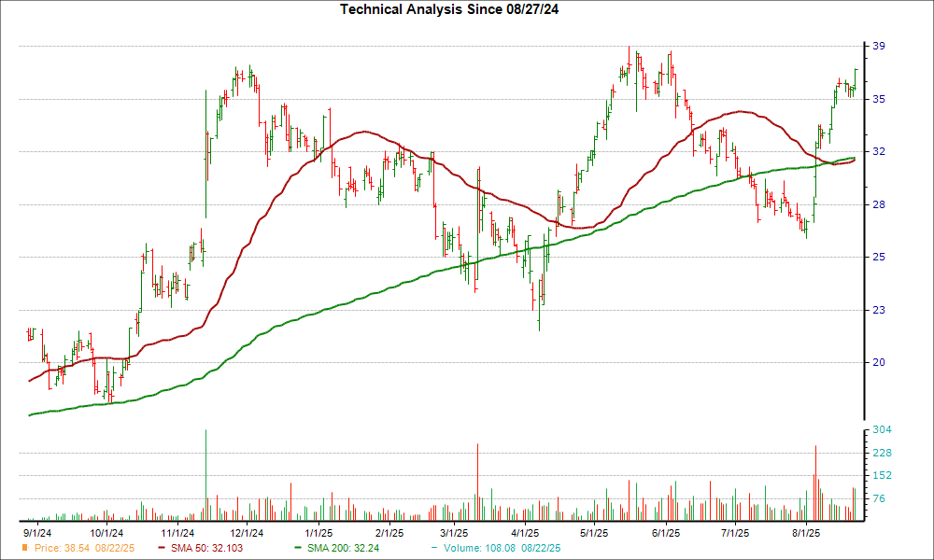Click the price axis label 25

click(x=879, y=257)
